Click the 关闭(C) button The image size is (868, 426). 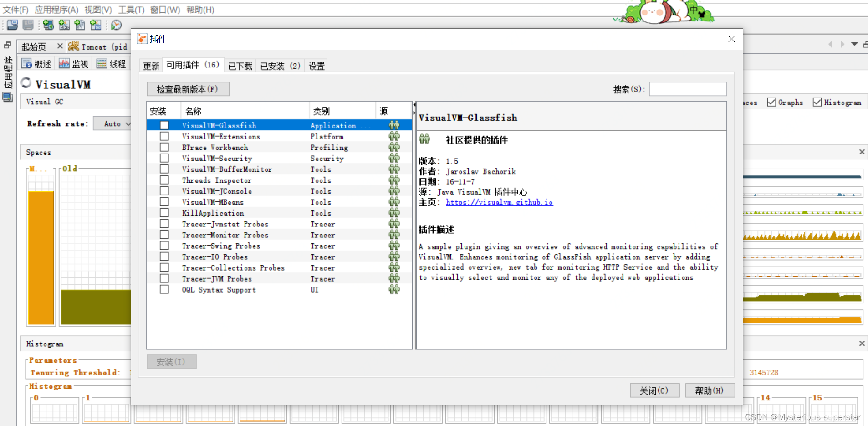[x=654, y=390]
